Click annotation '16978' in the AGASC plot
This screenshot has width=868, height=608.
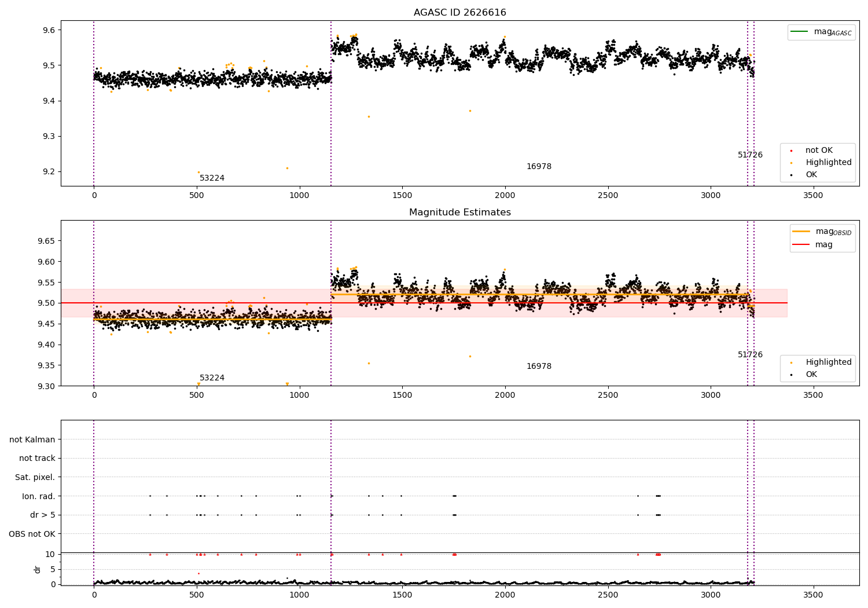539,167
